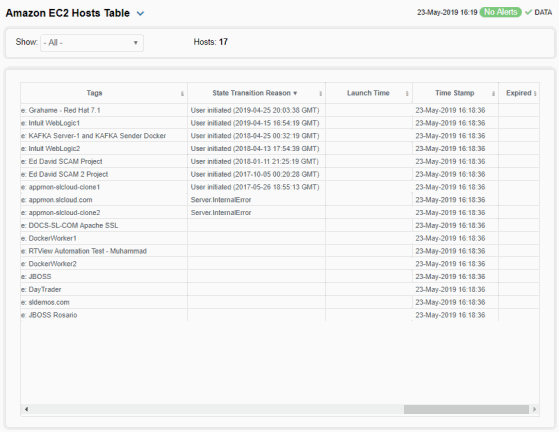Sort by Time Stamp column header
Image resolution: width=559 pixels, height=432 pixels.
click(455, 93)
